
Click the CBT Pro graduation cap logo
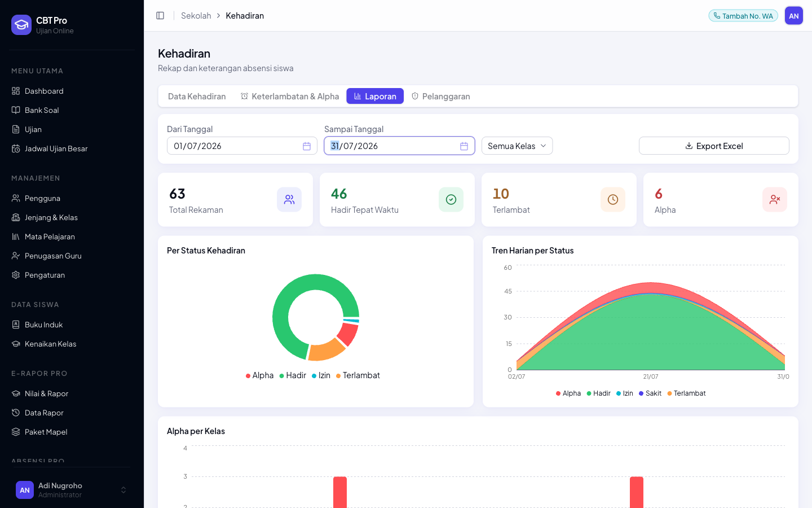coord(21,25)
